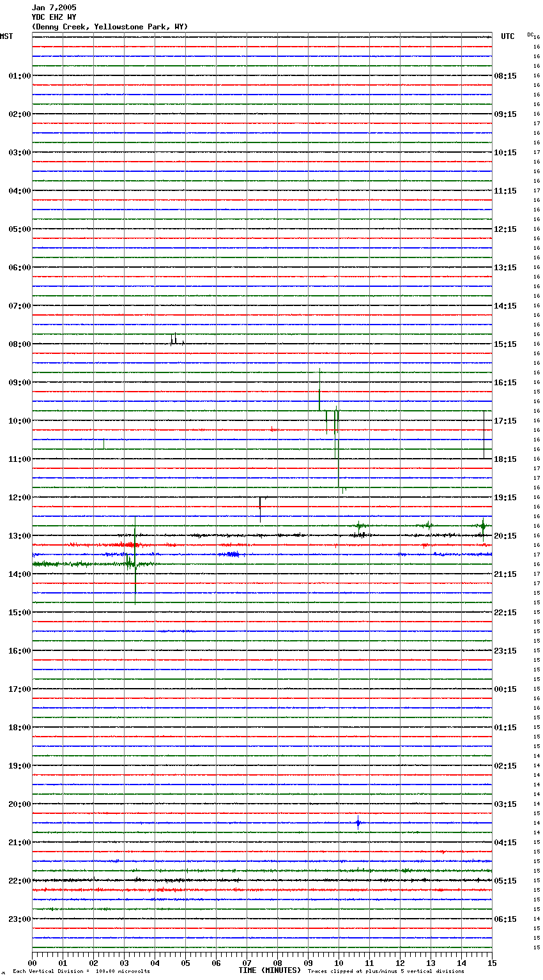The image size is (543, 980).
Task: Click the '19:15' UTC time label
Action: coord(505,498)
